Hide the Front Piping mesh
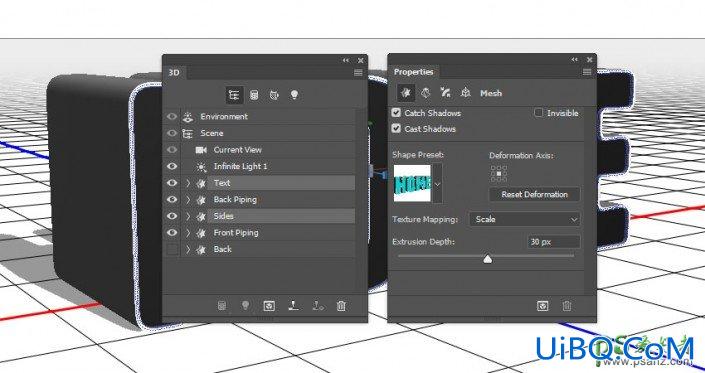 [172, 233]
